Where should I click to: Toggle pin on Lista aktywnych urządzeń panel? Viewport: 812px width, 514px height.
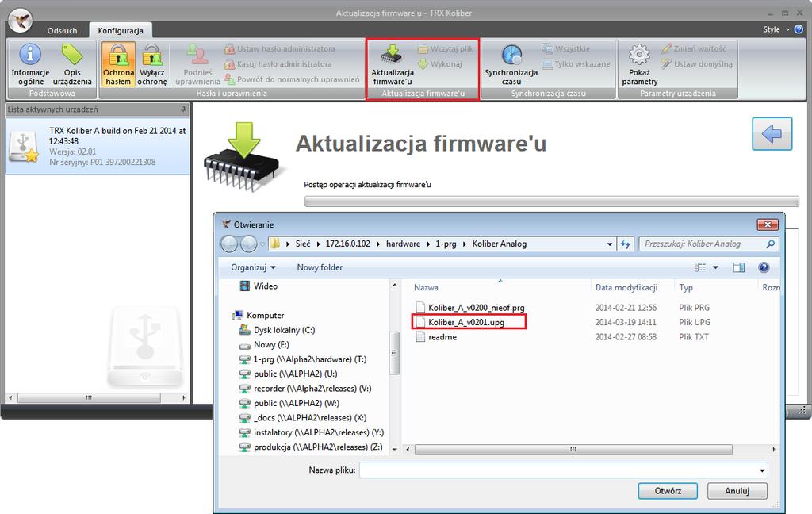[183, 109]
